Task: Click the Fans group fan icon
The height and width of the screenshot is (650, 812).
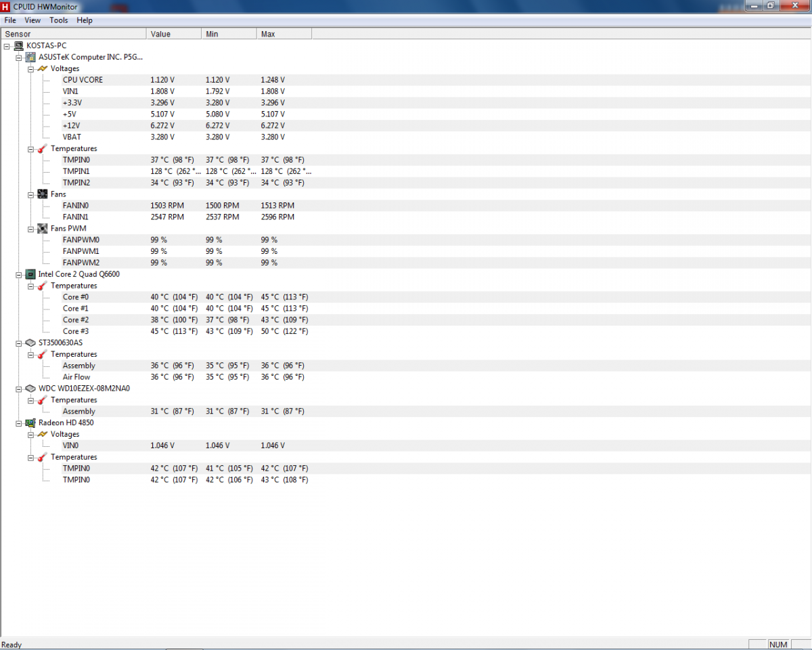Action: 43,194
